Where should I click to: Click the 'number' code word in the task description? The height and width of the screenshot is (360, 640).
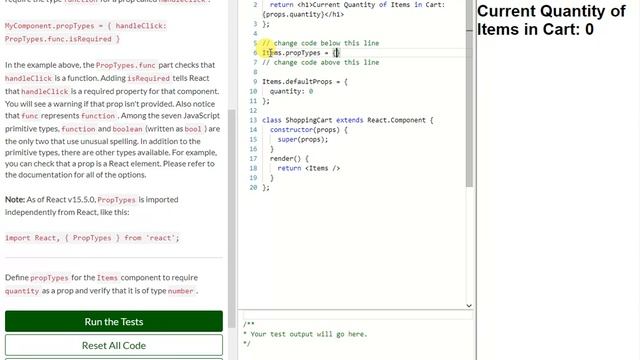coord(180,291)
